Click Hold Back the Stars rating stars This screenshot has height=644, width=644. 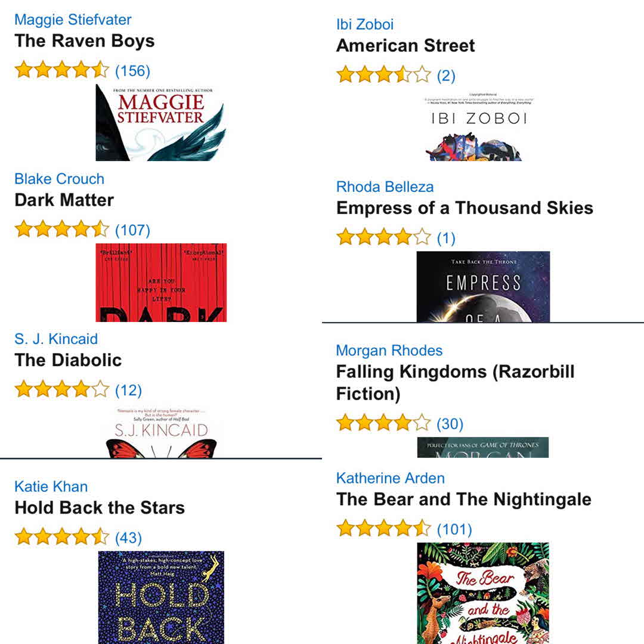coord(62,537)
